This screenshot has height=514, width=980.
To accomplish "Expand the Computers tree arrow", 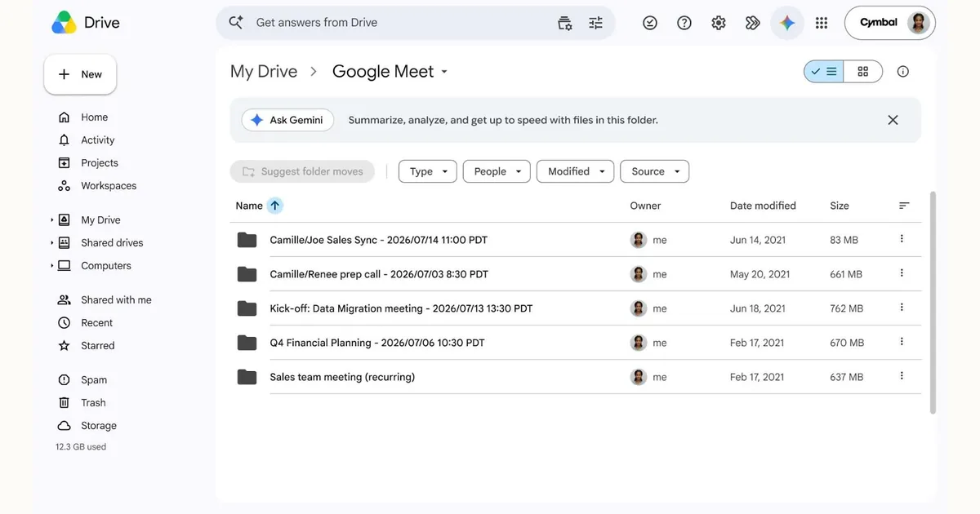I will [x=52, y=266].
